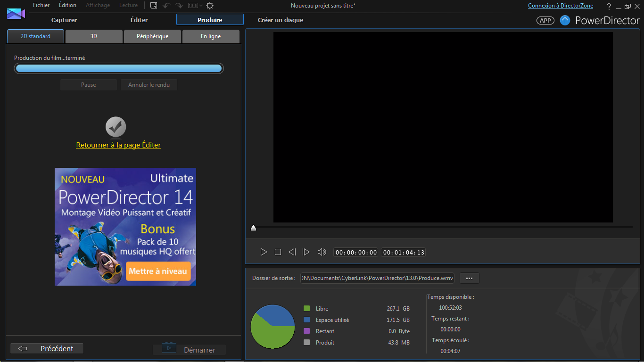Select the Périphérique tab
This screenshot has width=644, height=362.
click(x=152, y=36)
